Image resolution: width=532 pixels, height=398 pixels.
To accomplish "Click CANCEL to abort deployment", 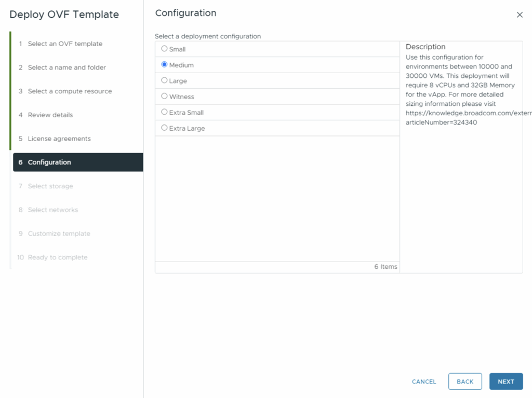I will click(x=424, y=381).
